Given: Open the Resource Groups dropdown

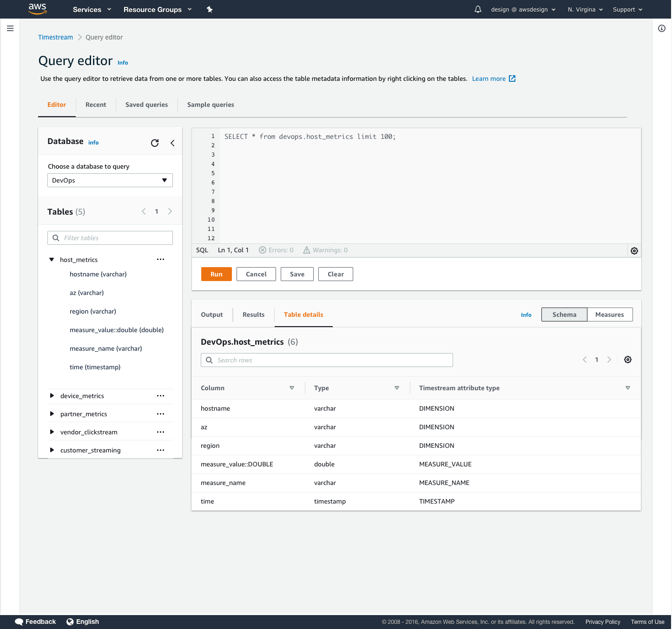Looking at the screenshot, I should (x=158, y=9).
